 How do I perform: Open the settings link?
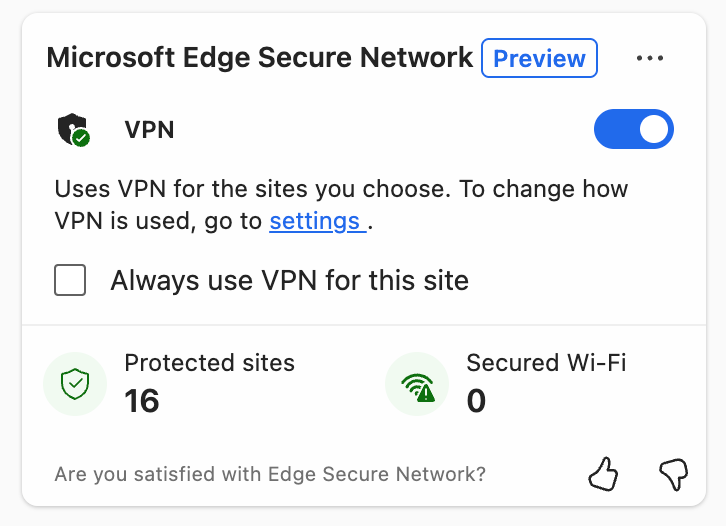[x=315, y=221]
